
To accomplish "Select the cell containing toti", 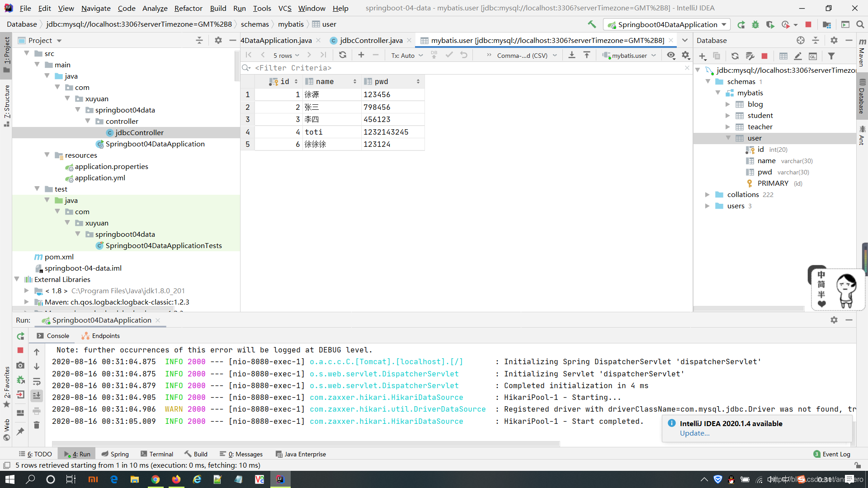I will click(x=331, y=132).
